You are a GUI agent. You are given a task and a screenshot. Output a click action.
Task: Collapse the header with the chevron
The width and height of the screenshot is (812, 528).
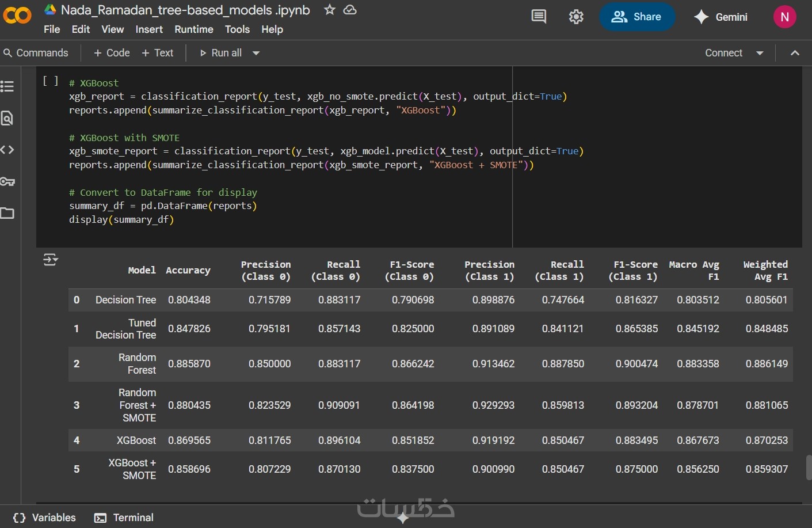pos(795,53)
